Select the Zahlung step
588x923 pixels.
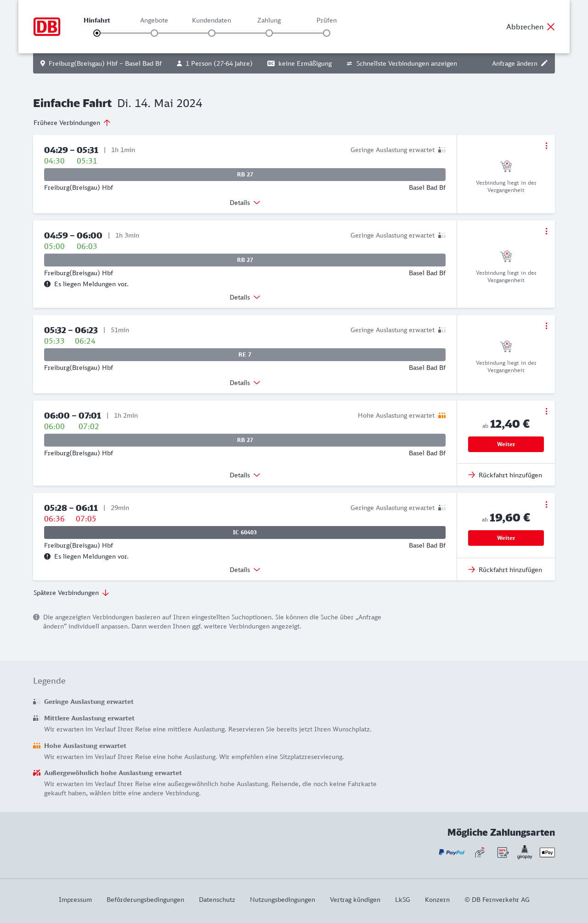pos(269,33)
